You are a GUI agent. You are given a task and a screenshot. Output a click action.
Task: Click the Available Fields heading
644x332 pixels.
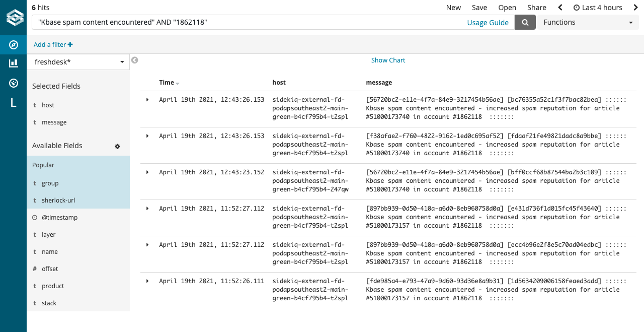tap(57, 146)
